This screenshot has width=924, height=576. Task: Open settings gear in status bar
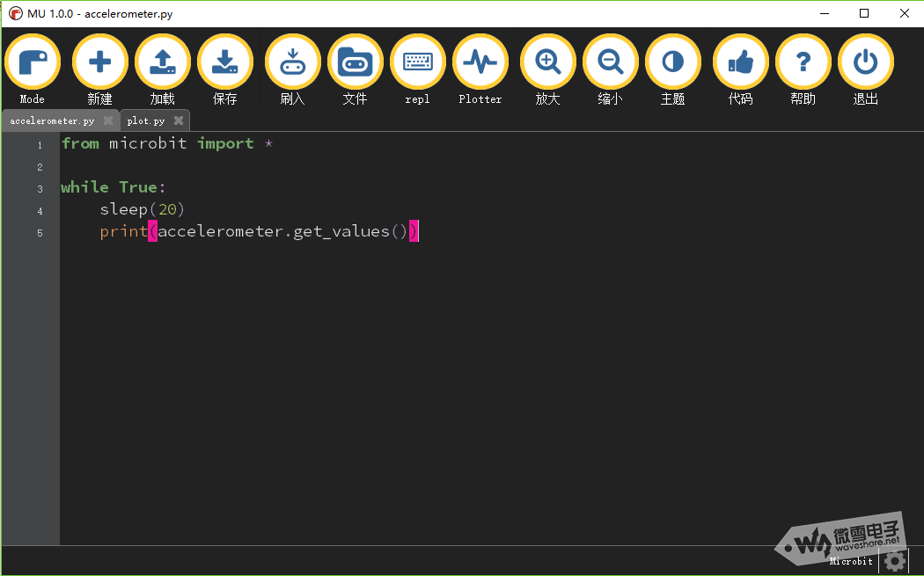[x=895, y=560]
